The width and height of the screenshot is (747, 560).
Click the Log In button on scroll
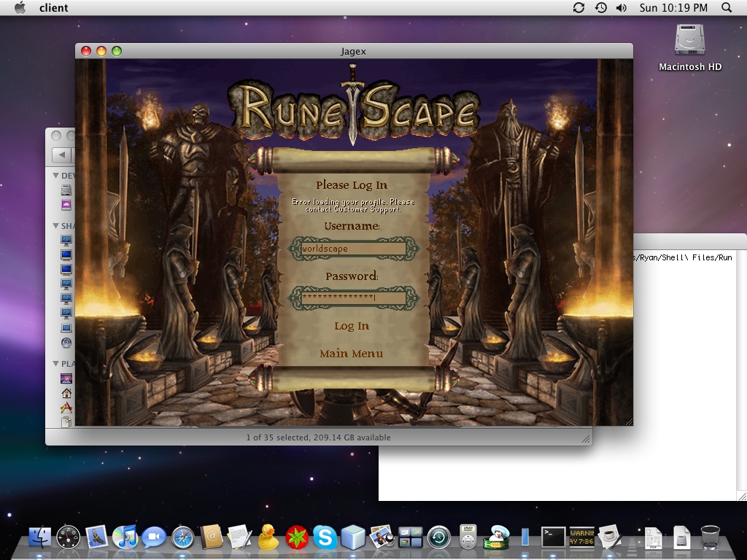click(x=352, y=326)
